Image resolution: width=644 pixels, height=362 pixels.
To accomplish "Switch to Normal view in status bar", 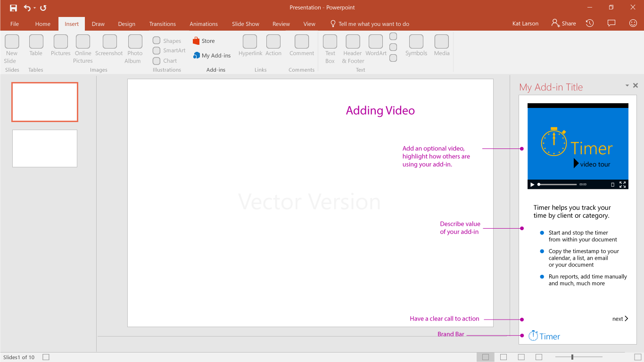I will click(486, 357).
